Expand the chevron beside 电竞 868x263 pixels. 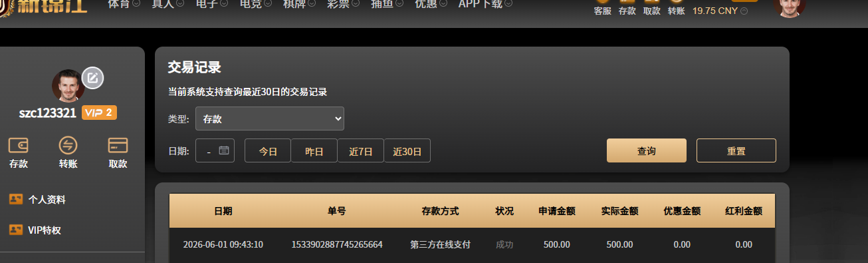(x=268, y=4)
